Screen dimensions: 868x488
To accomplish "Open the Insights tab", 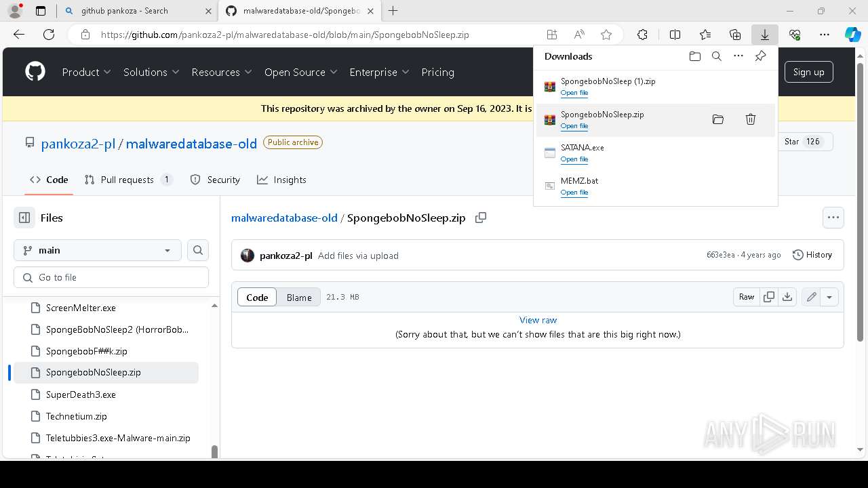I will click(281, 180).
